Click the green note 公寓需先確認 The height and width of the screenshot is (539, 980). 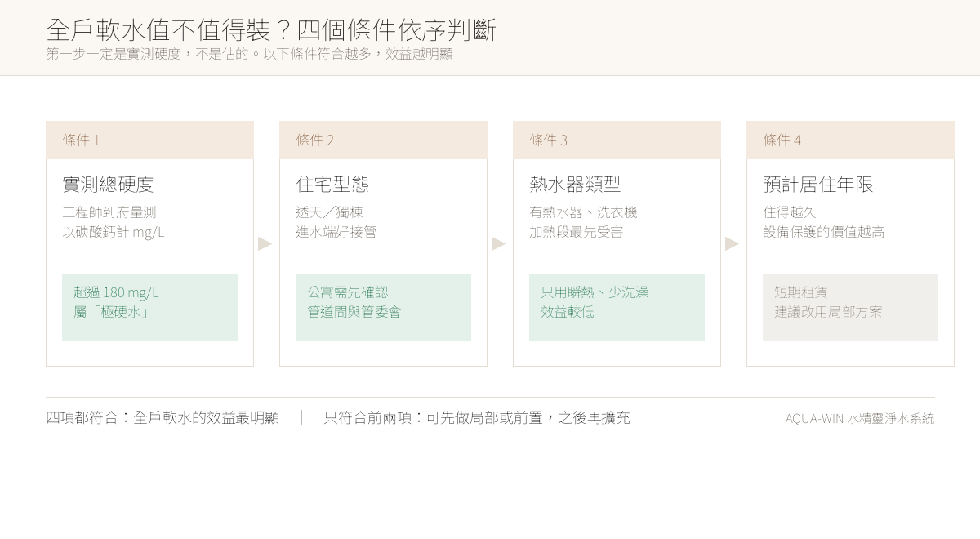coord(347,292)
